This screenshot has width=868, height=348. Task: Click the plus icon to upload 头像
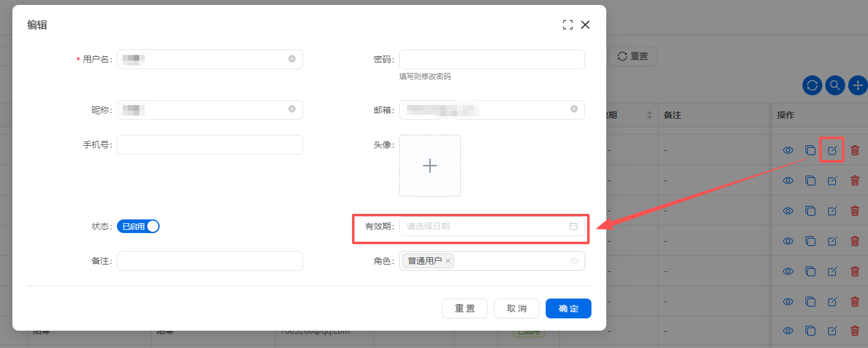(429, 166)
